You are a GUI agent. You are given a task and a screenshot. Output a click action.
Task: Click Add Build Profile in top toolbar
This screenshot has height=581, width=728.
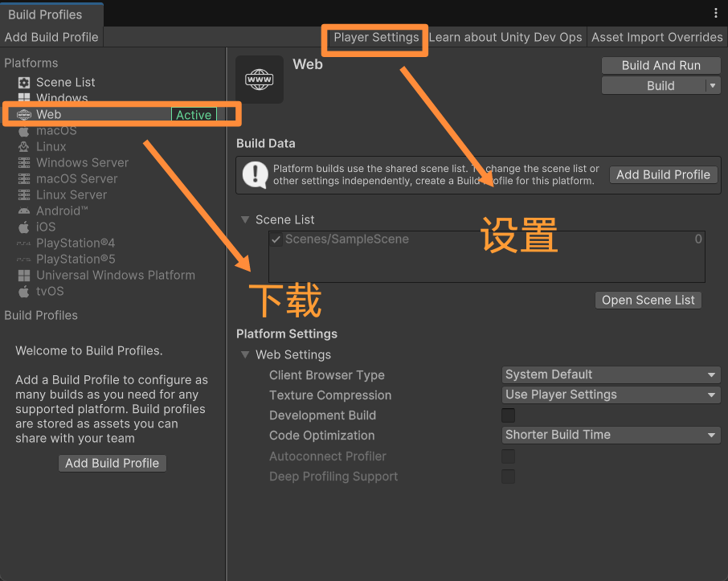tap(51, 37)
